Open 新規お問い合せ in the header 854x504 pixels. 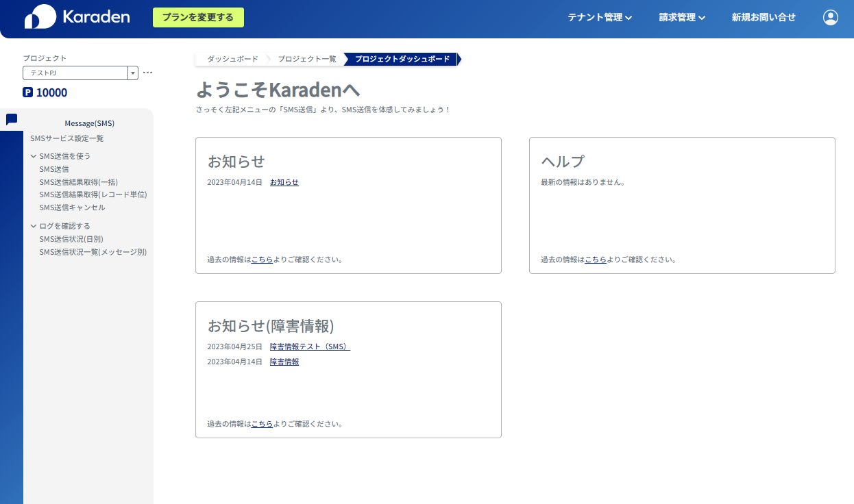[x=764, y=17]
